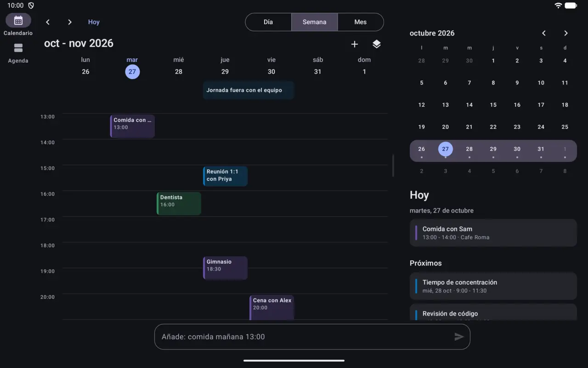Image resolution: width=588 pixels, height=368 pixels.
Task: Open Cena con Alex event
Action: 271,307
